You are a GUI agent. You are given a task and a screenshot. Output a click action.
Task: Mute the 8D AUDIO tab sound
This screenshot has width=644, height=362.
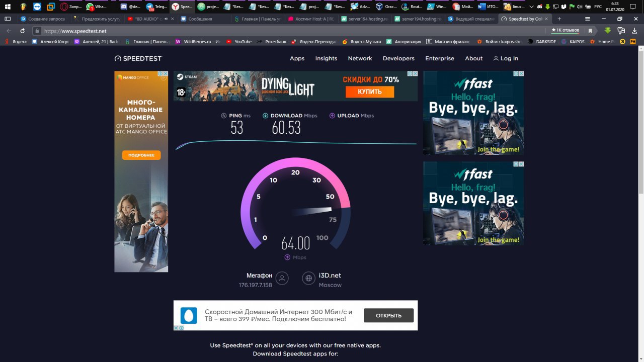[x=167, y=19]
